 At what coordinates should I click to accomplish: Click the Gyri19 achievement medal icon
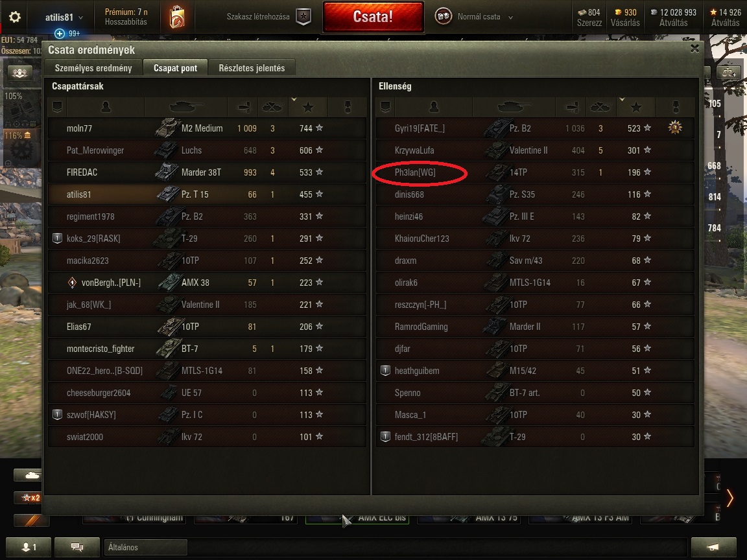point(675,128)
